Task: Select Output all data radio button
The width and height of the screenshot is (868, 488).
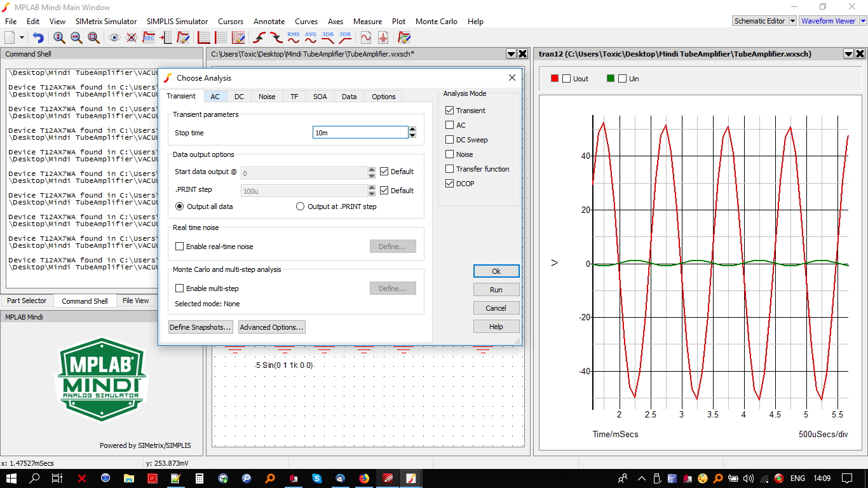Action: (x=179, y=207)
